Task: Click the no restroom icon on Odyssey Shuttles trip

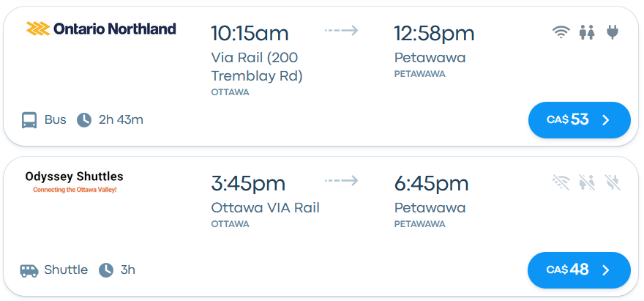Action: pyautogui.click(x=587, y=182)
